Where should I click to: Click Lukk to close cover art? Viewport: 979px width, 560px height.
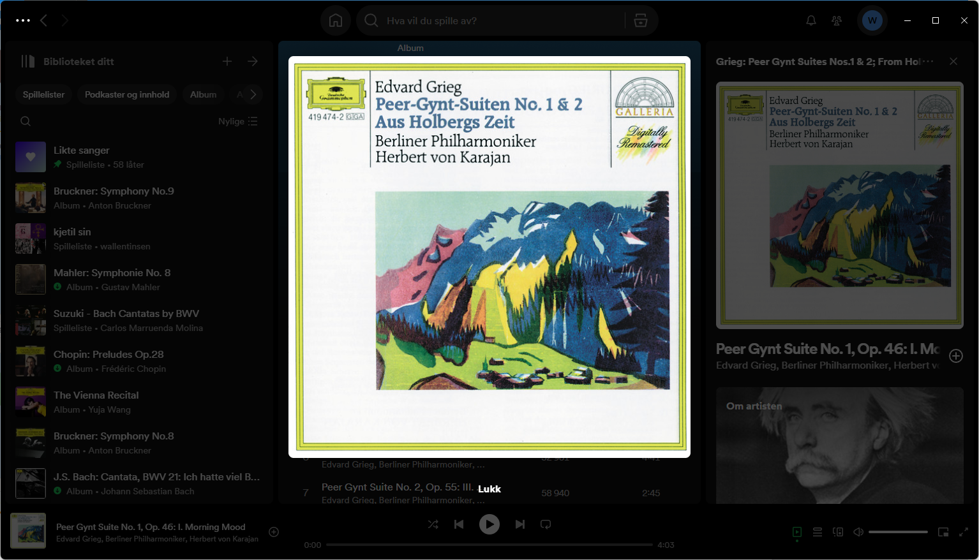489,489
